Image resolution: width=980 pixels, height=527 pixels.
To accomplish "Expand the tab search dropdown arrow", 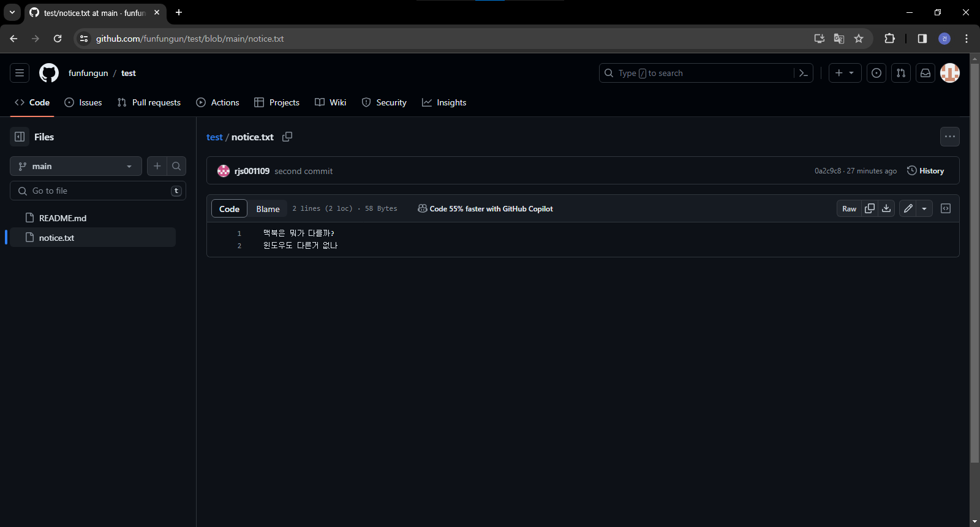I will (12, 12).
